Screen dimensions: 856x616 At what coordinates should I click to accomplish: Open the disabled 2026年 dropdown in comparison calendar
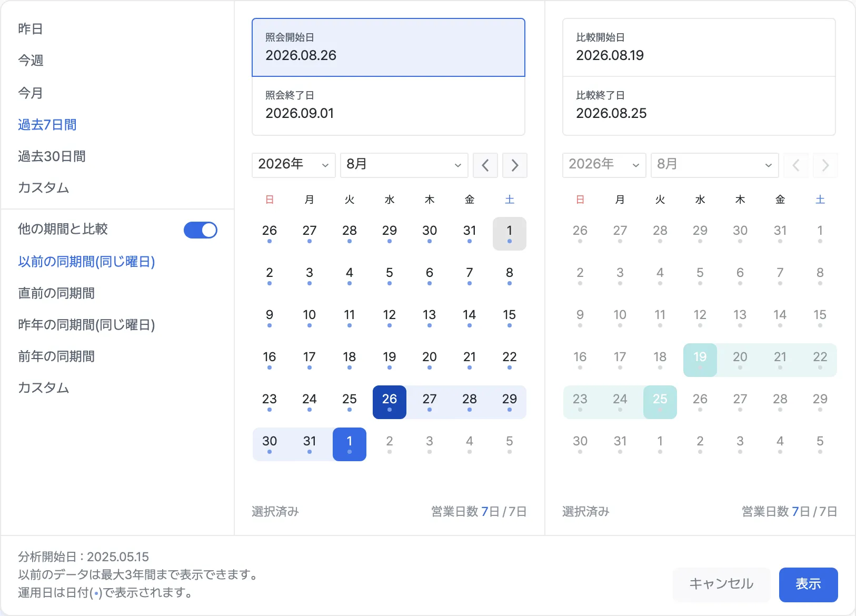point(604,165)
